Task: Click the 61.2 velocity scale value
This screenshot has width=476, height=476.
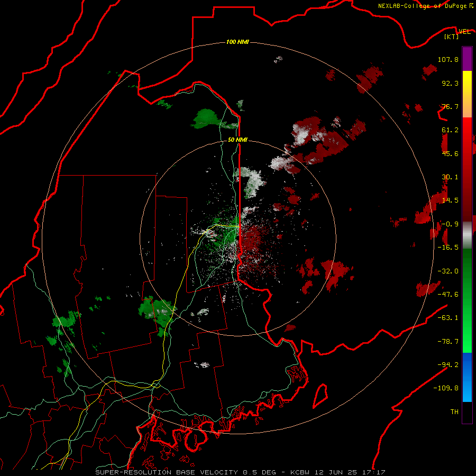Action: [x=450, y=130]
